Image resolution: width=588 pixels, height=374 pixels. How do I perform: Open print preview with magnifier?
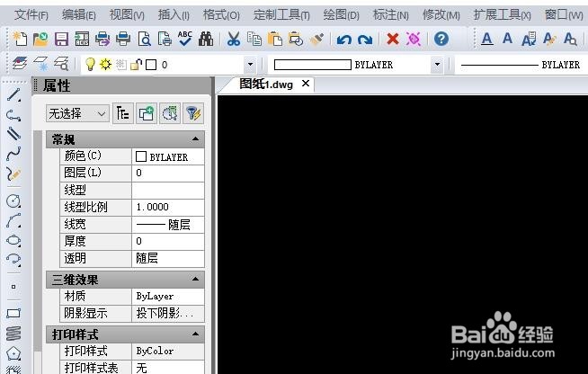(144, 39)
